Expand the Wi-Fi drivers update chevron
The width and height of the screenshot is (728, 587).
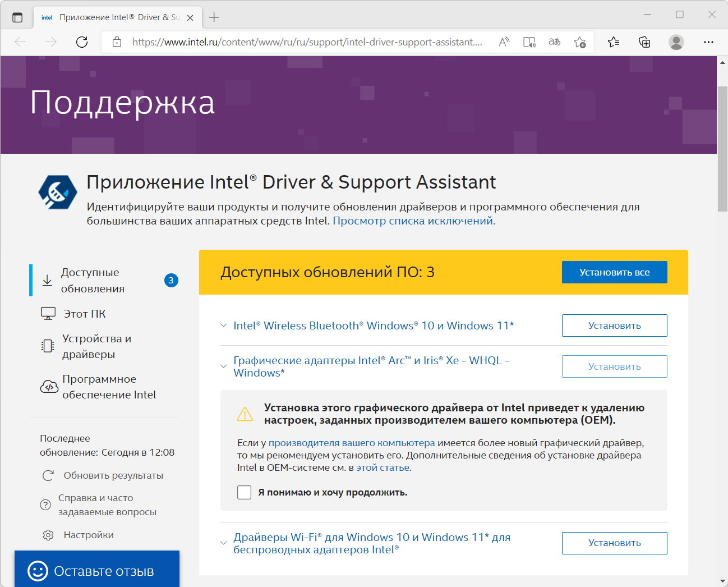click(x=224, y=543)
